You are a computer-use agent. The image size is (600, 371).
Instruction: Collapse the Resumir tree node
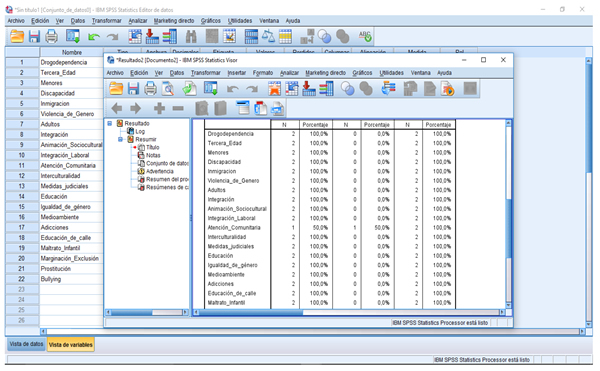click(120, 139)
